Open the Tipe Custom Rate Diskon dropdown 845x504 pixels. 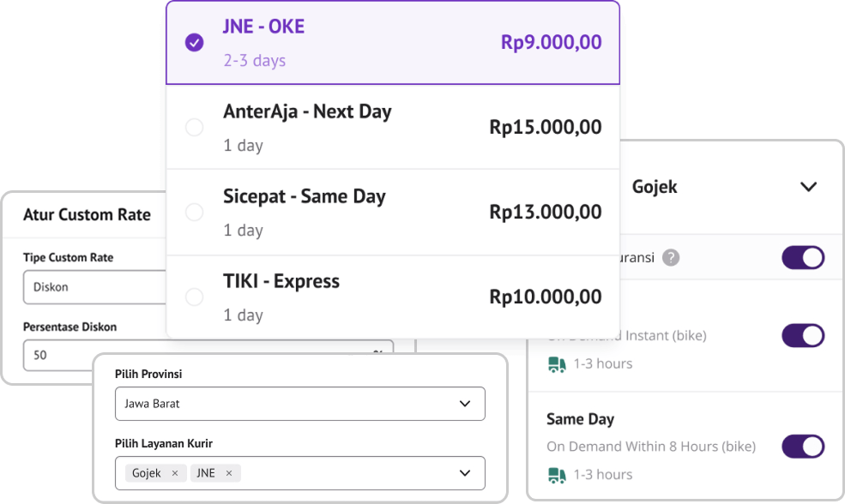95,287
